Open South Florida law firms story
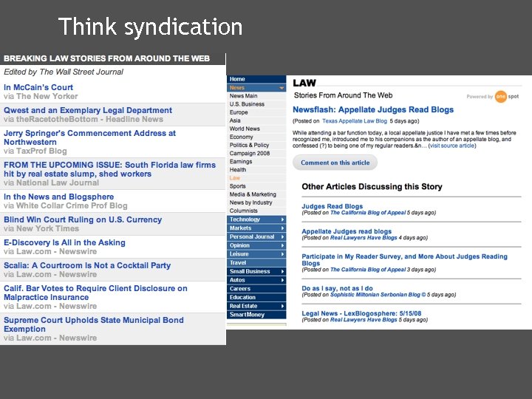The width and height of the screenshot is (532, 399). point(109,169)
